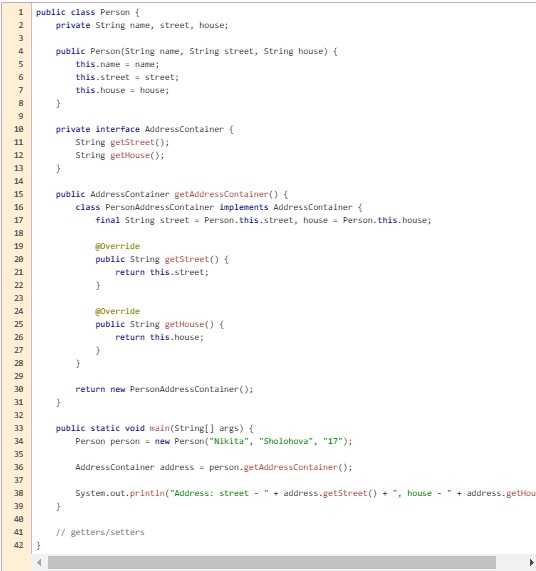Click the PersonAddressContainer class name on line 16

pos(159,207)
